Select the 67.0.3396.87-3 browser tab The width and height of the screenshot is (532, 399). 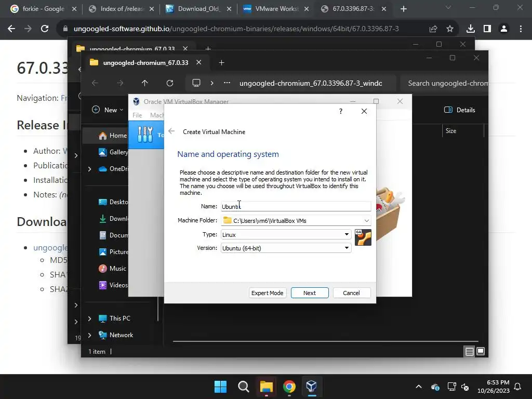[x=353, y=9]
